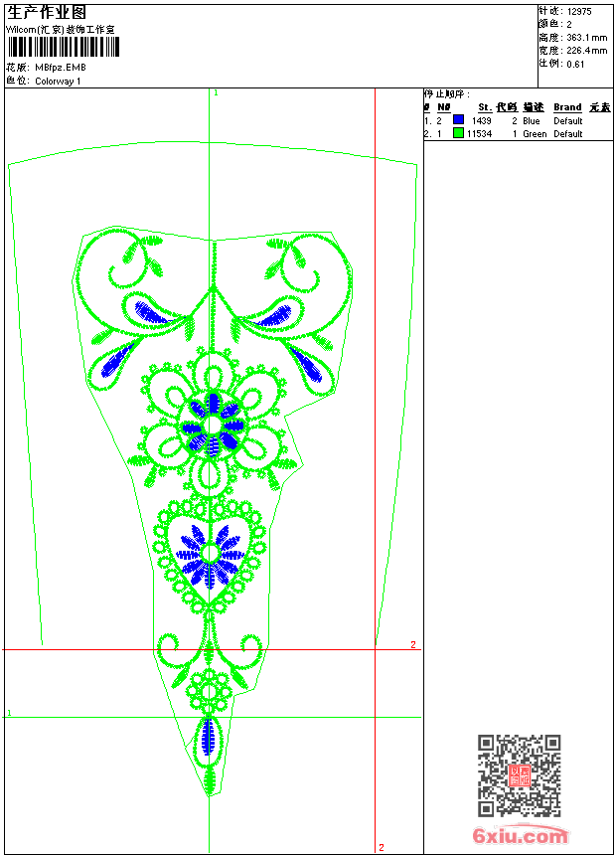Click the width value 226.4mm

(x=586, y=51)
